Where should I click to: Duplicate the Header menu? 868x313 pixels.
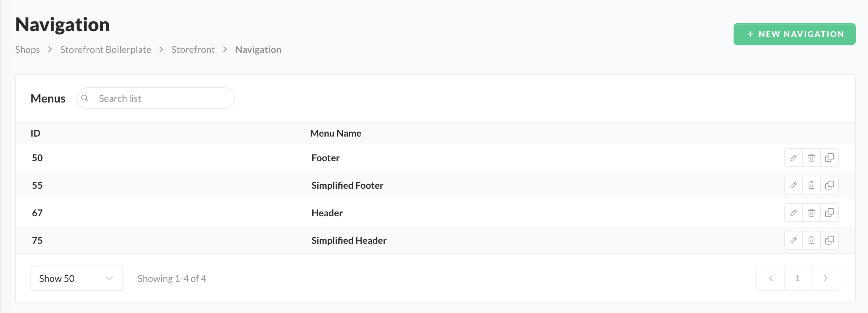point(829,213)
